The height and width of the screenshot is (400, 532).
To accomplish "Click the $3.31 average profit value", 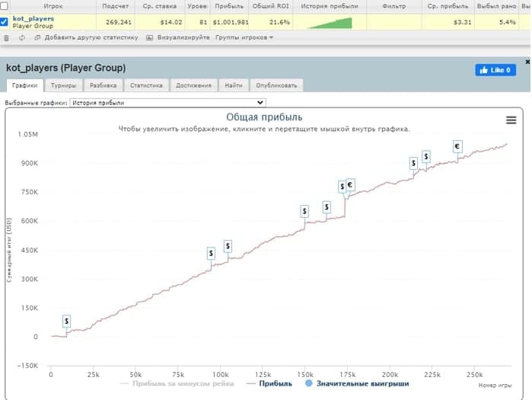I will 463,22.
